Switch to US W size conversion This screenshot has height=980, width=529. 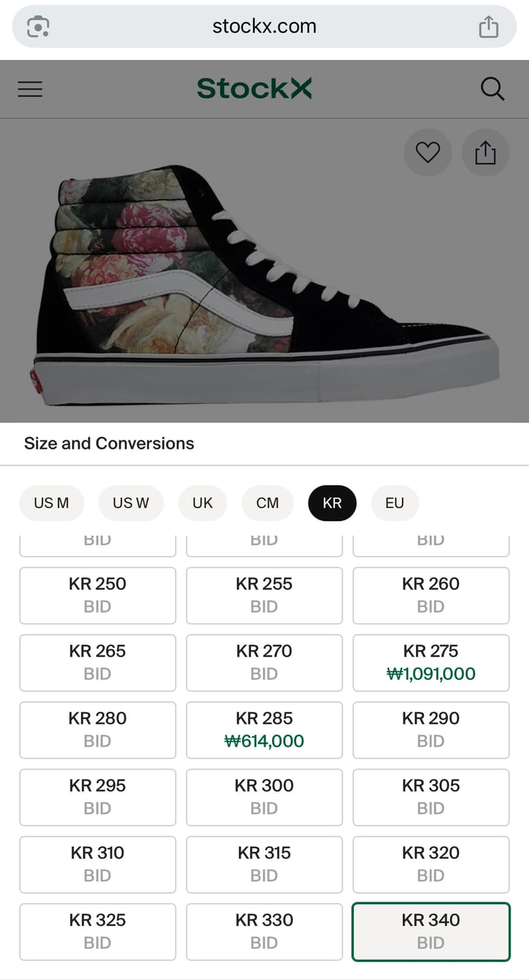[x=131, y=503]
